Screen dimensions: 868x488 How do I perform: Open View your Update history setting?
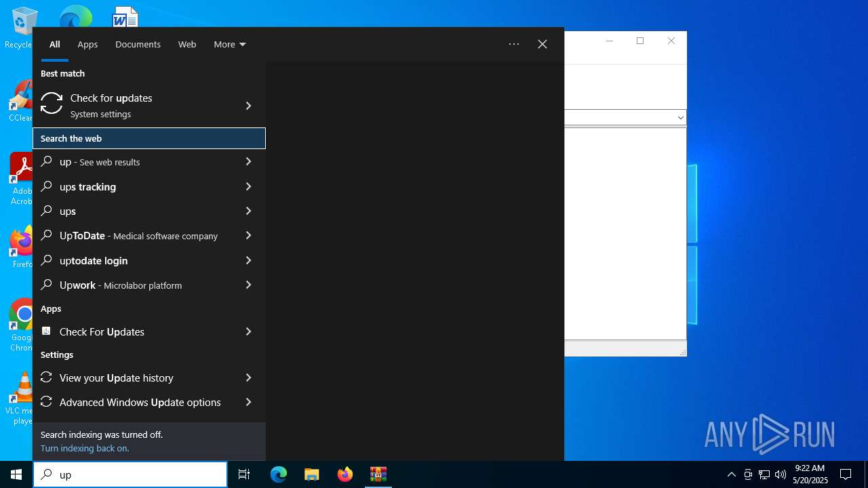(x=149, y=378)
